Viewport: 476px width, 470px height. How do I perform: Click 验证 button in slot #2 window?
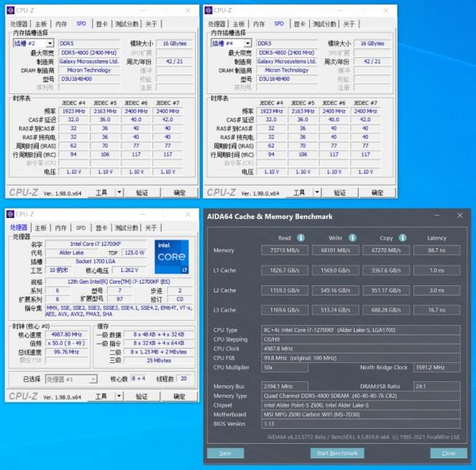coord(142,193)
